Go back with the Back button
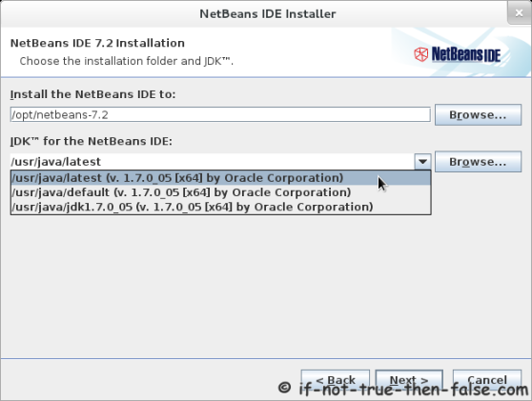The image size is (532, 401). pyautogui.click(x=336, y=380)
